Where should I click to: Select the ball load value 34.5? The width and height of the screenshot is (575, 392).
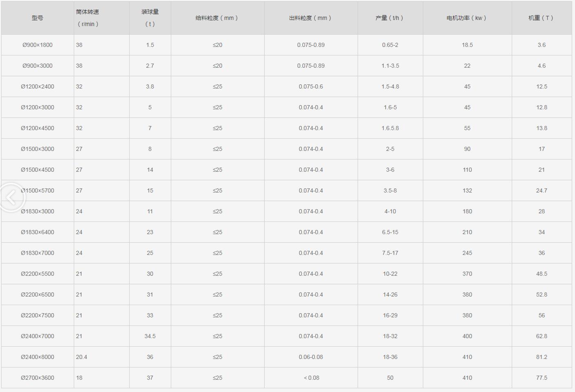coord(150,336)
